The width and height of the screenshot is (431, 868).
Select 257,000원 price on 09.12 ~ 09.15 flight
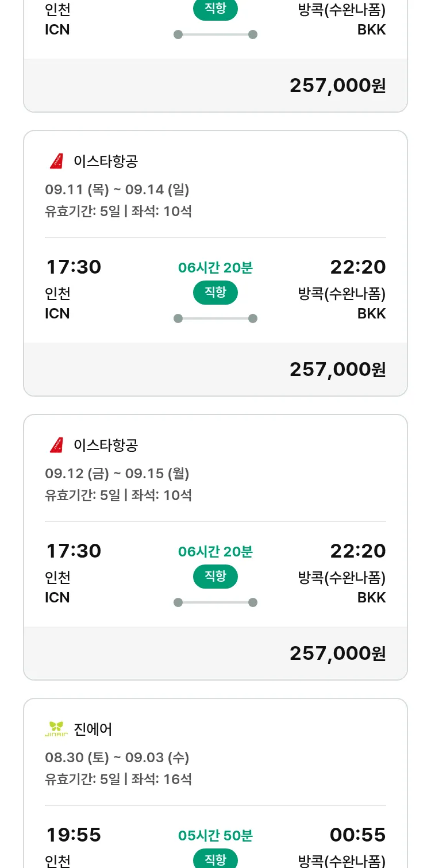coord(337,654)
